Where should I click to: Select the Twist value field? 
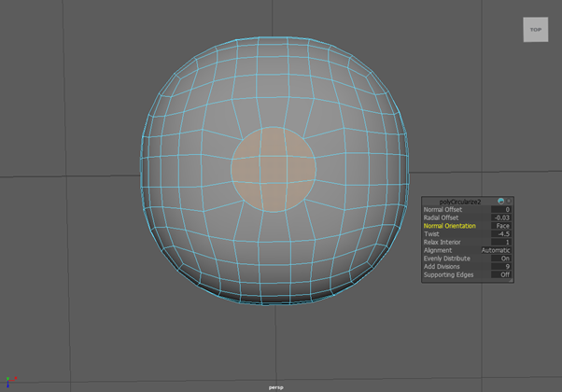(x=501, y=234)
